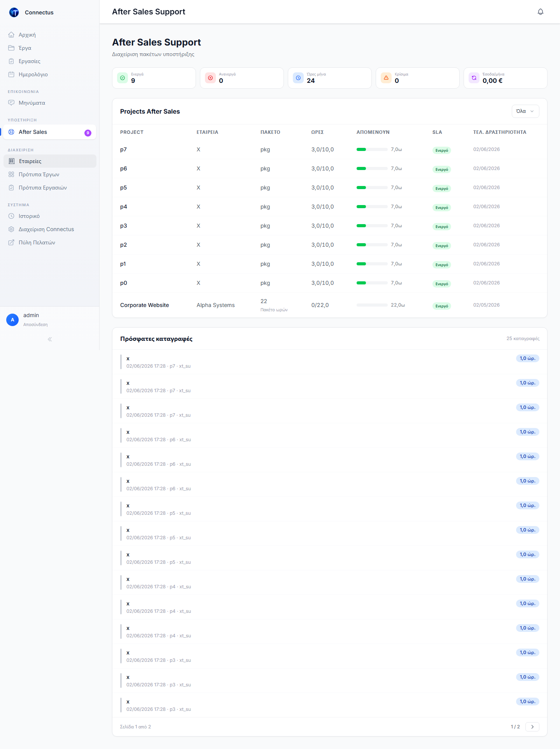The image size is (560, 749).
Task: Click the Έσοδα/μήνα recurring icon
Action: [474, 78]
